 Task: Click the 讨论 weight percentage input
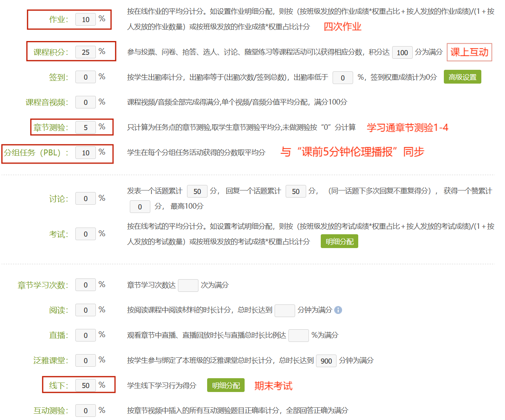pyautogui.click(x=86, y=198)
